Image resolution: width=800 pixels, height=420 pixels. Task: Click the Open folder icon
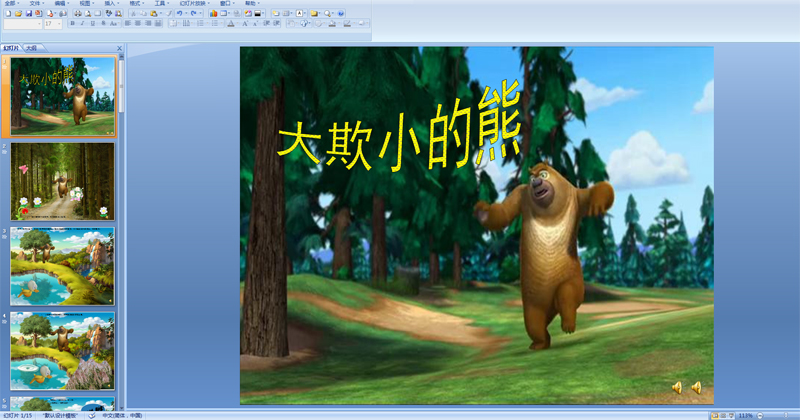[18, 14]
